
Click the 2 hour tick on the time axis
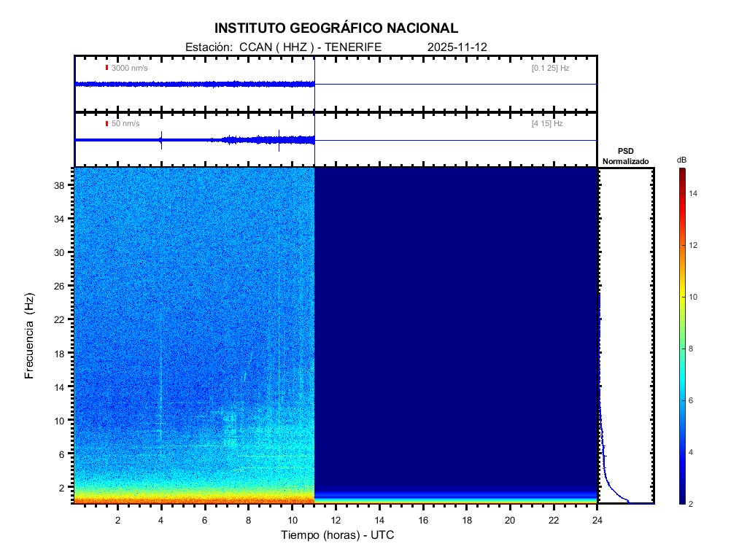pos(118,519)
